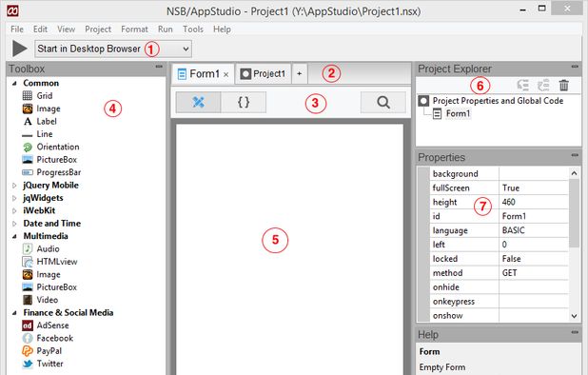588x375 pixels.
Task: Click first tree move icon in Project Explorer
Action: coord(523,85)
